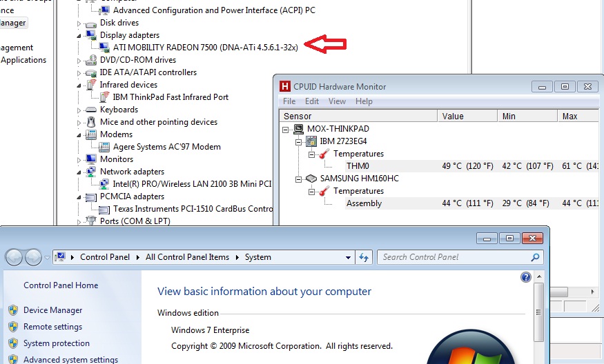The image size is (604, 364).
Task: Click the Min column header
Action: (x=527, y=117)
